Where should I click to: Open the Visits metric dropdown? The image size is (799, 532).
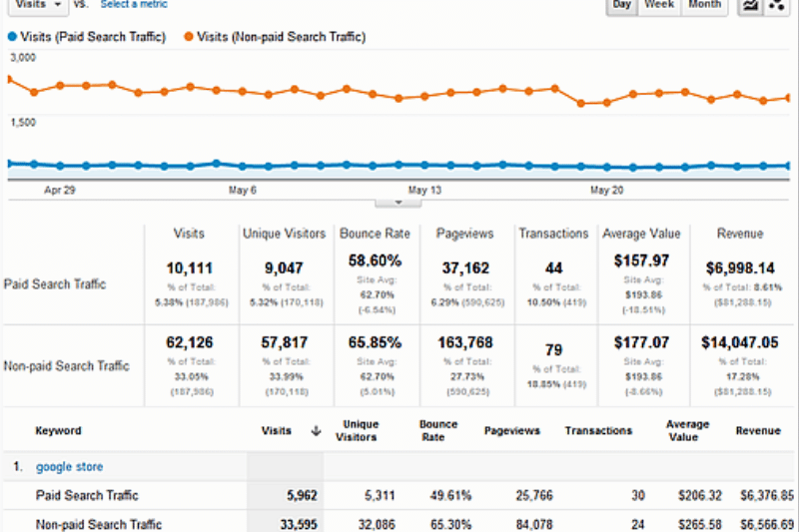point(39,5)
